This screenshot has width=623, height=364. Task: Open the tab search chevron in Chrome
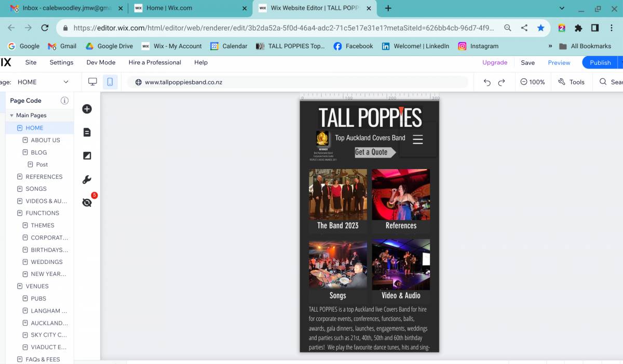coord(562,8)
